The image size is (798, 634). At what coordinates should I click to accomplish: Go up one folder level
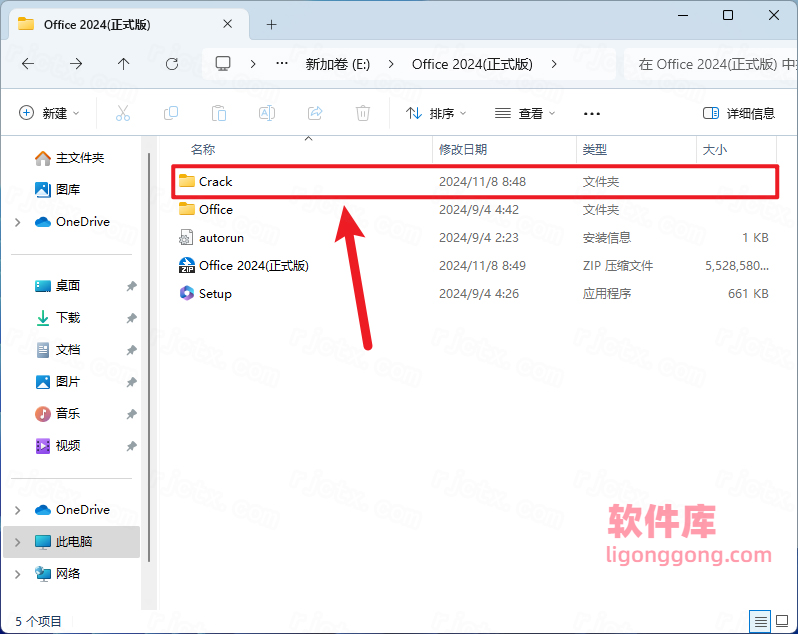coord(124,64)
